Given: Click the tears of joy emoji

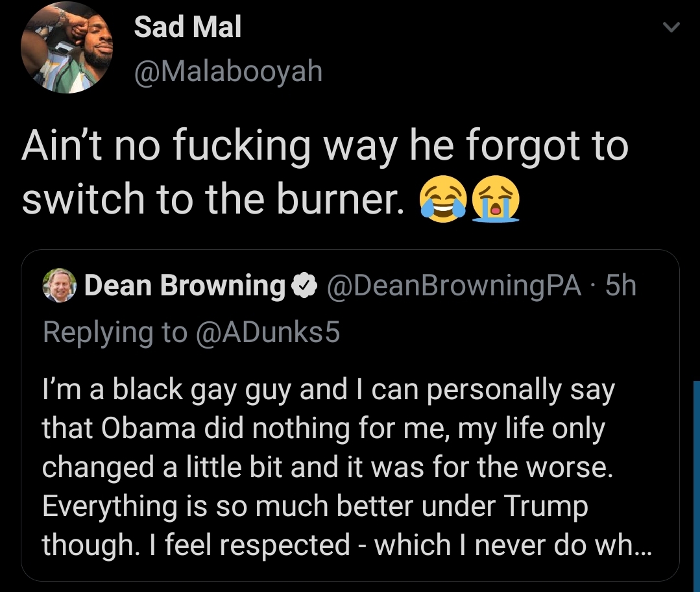Looking at the screenshot, I should [444, 199].
